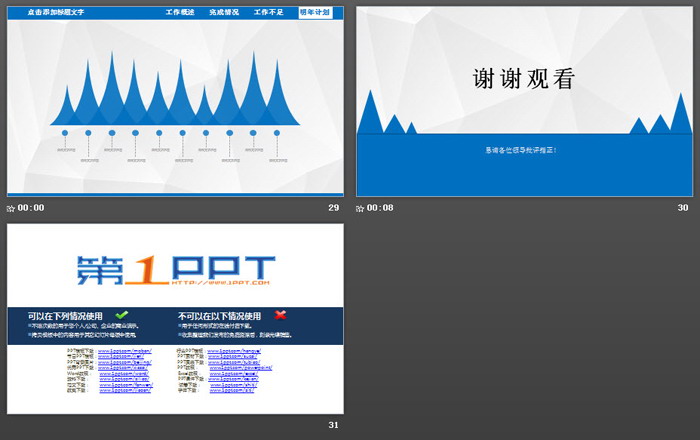Click the www.1ppt.com/excel/ link

click(x=233, y=374)
